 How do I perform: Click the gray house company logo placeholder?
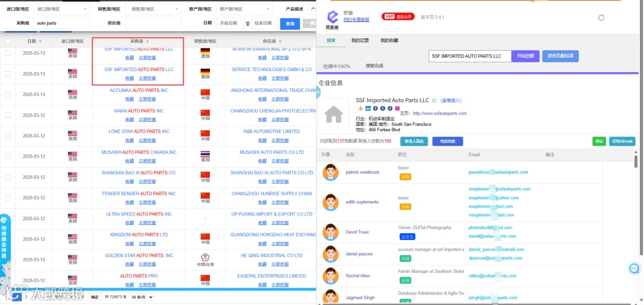point(333,115)
